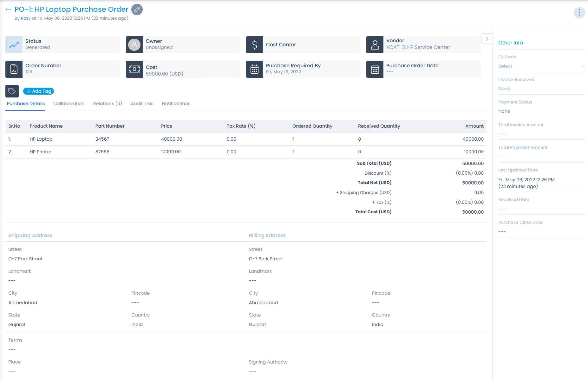Click the tag icon beside Add Tag
This screenshot has height=381, width=588.
(12, 91)
